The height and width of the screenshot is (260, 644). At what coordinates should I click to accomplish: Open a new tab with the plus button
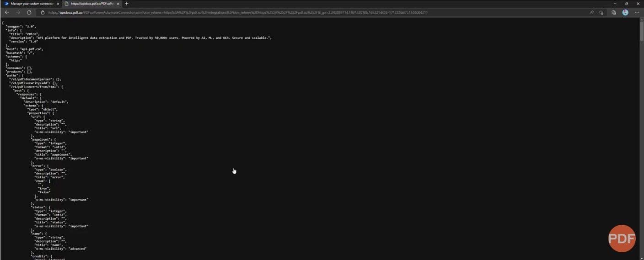pos(127,4)
